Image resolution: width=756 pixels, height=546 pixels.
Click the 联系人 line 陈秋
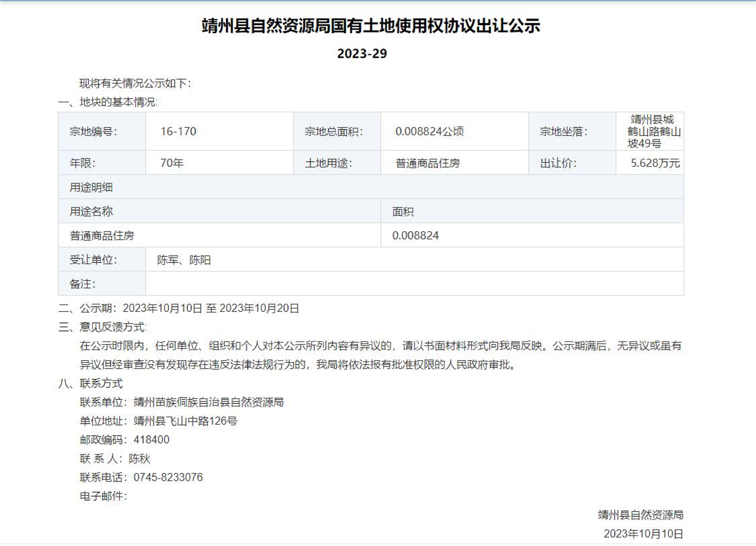point(115,458)
